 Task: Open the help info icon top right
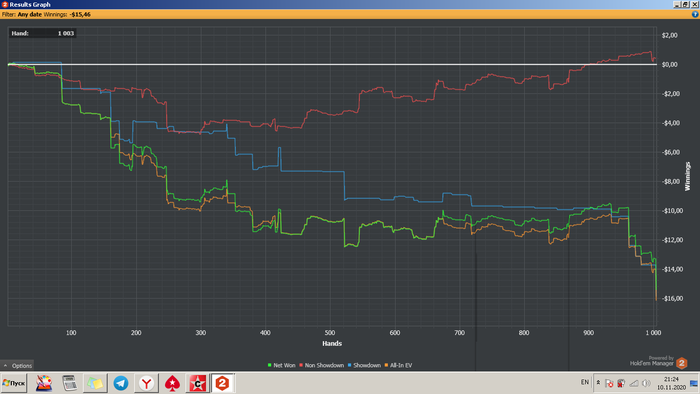pyautogui.click(x=695, y=14)
